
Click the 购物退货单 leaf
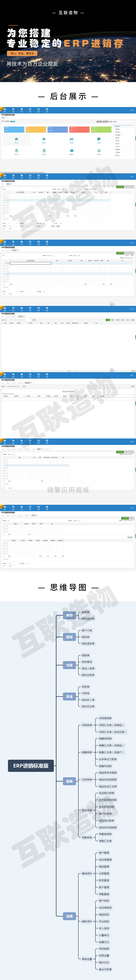(88, 619)
